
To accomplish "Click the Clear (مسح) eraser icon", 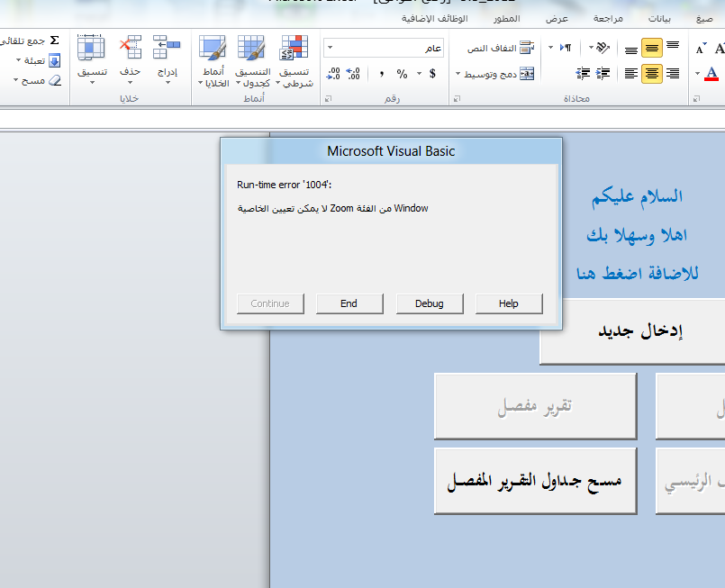I will tap(55, 80).
